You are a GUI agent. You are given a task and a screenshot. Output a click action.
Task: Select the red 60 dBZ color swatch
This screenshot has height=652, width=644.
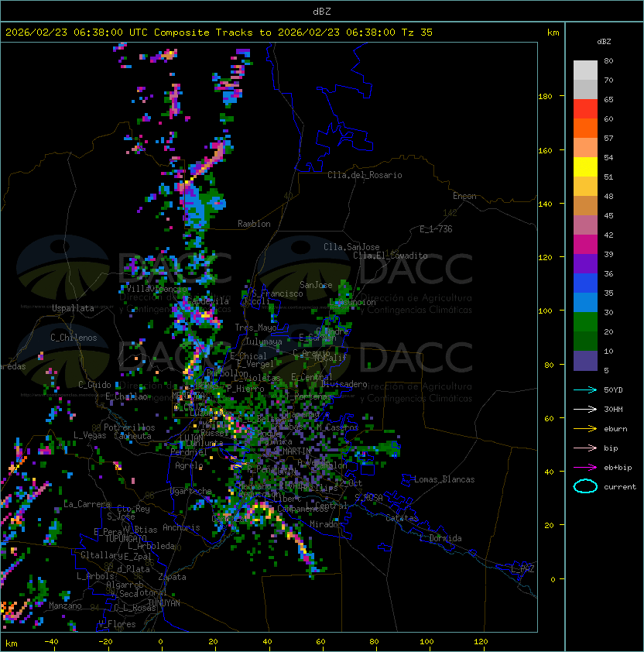[x=585, y=109]
